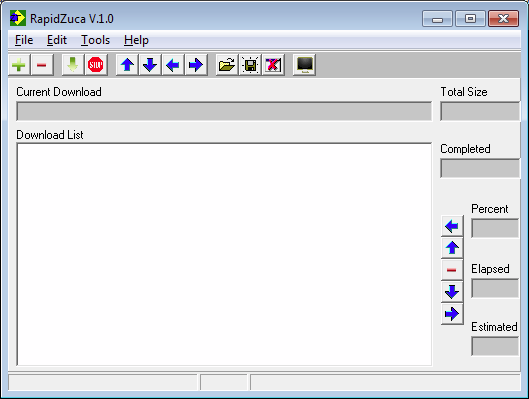Click the blue up arrow in the top toolbar
529x399 pixels.
tap(127, 65)
